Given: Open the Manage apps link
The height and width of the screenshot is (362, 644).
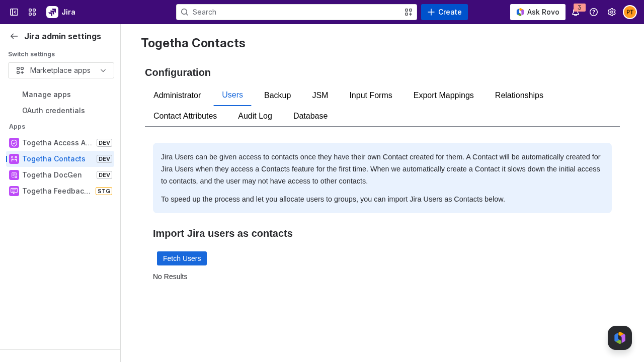Looking at the screenshot, I should point(46,95).
